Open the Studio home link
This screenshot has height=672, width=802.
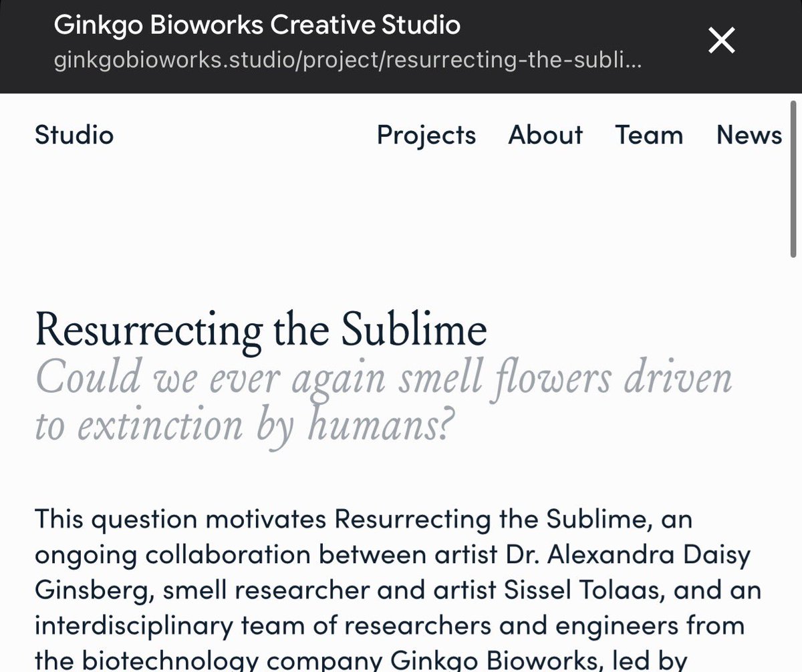(74, 135)
